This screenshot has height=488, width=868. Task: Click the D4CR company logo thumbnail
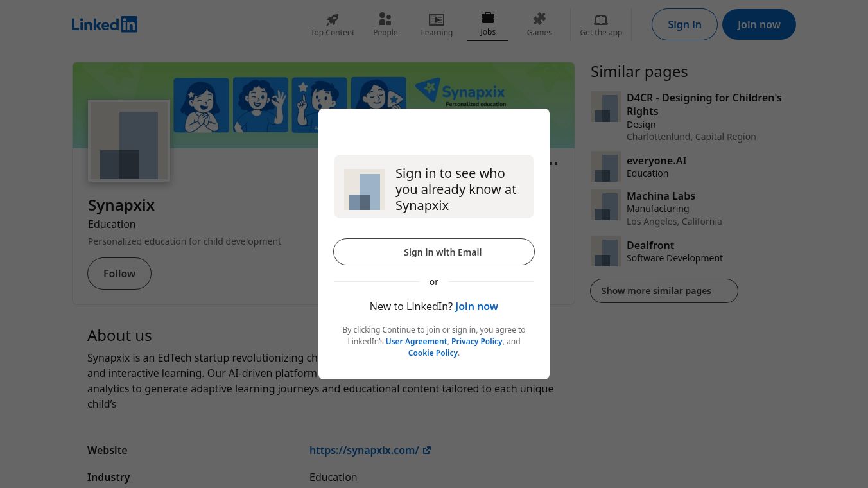click(x=606, y=107)
